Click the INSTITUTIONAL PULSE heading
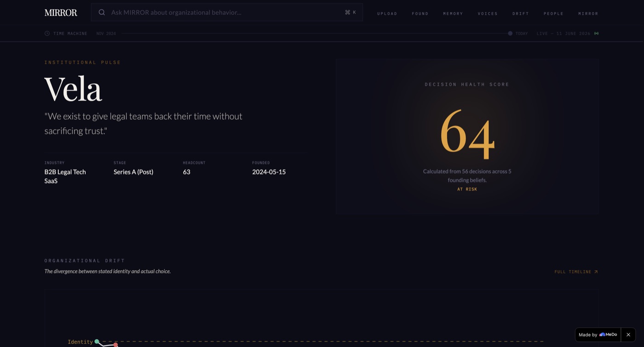 [83, 63]
